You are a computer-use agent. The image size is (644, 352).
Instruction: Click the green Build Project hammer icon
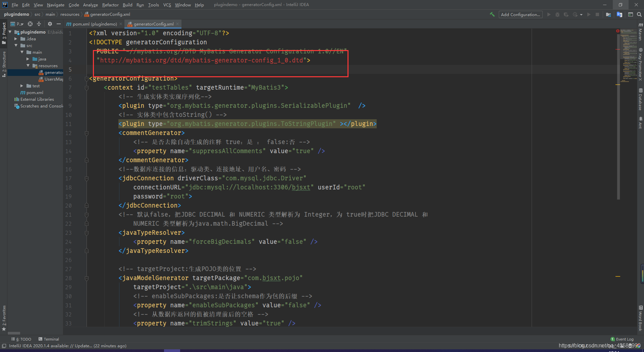[x=492, y=14]
